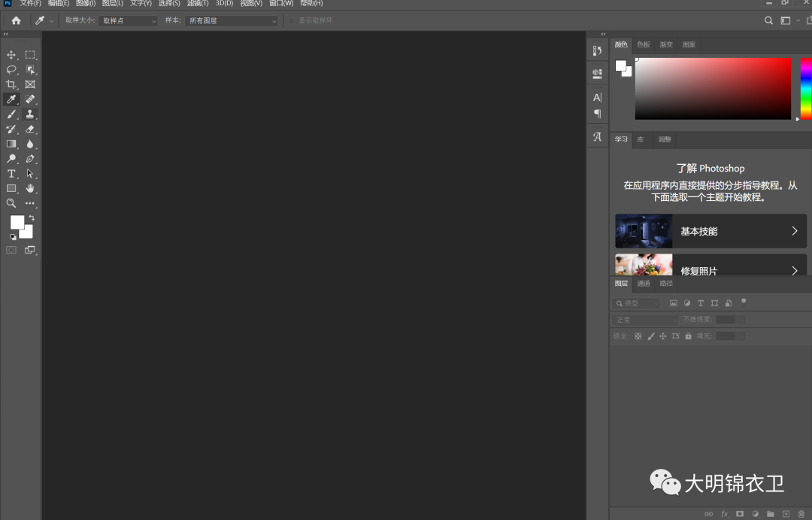
Task: Toggle shape layer filter
Action: (x=715, y=303)
